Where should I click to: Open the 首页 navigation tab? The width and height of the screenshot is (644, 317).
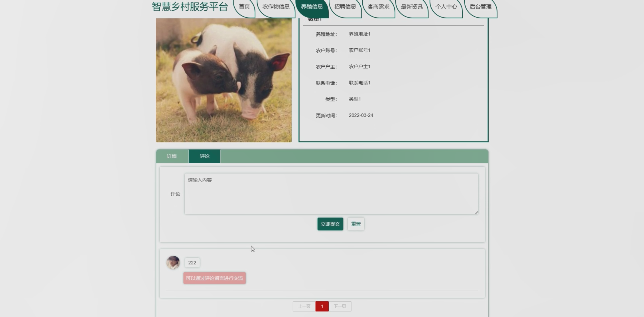(244, 7)
